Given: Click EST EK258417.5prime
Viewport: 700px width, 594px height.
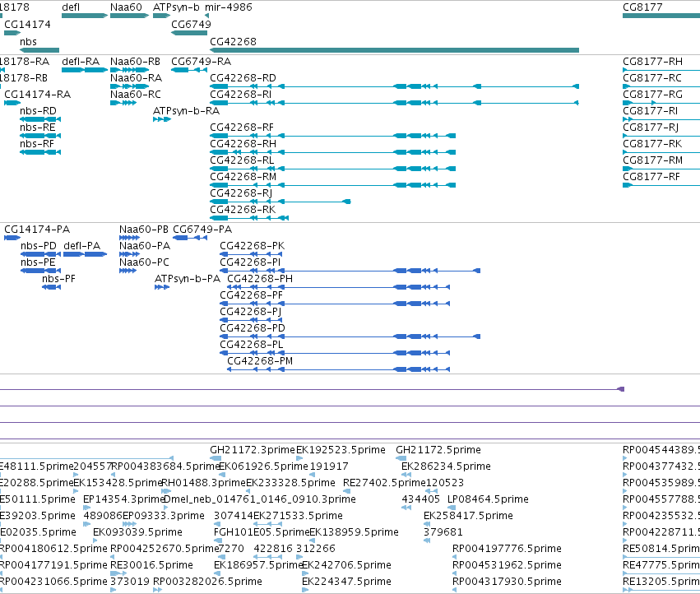Looking at the screenshot, I should [468, 516].
